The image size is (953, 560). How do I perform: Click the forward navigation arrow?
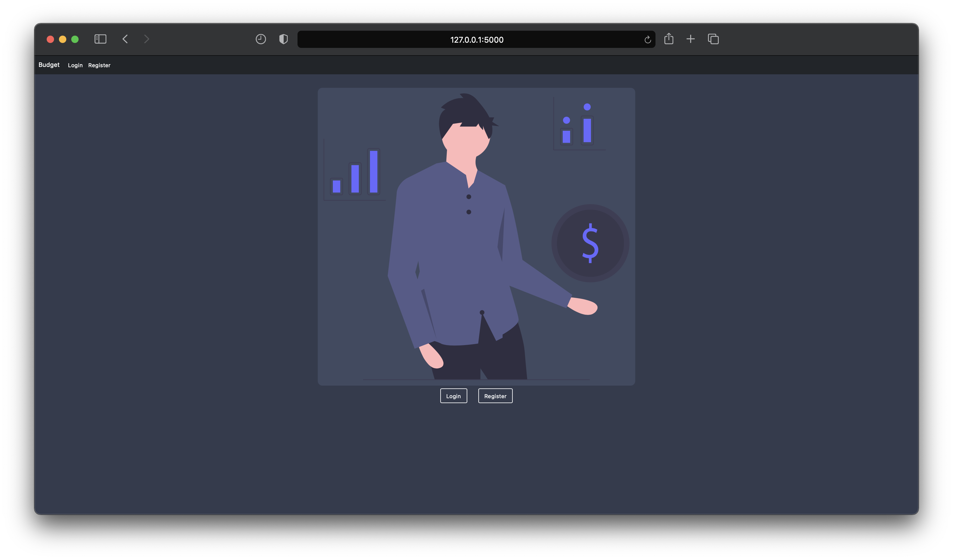click(147, 39)
